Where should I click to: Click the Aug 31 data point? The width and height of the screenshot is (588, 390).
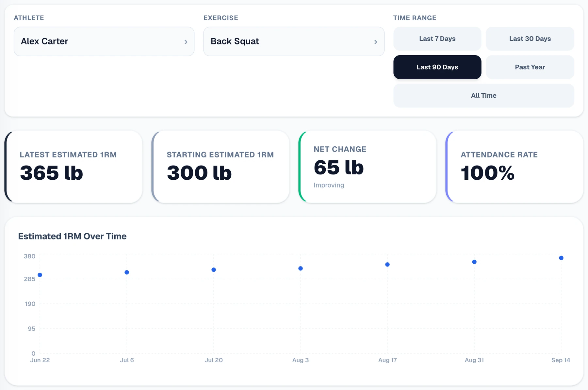(474, 262)
